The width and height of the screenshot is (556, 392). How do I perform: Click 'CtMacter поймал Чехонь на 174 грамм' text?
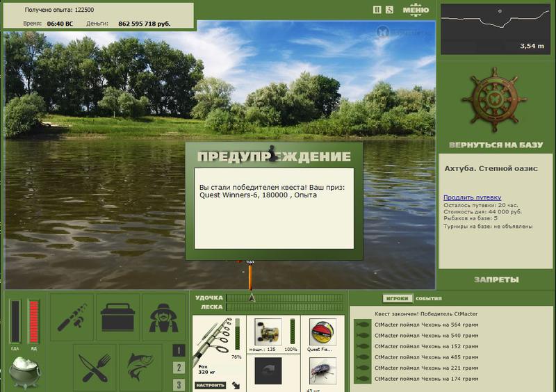(426, 379)
